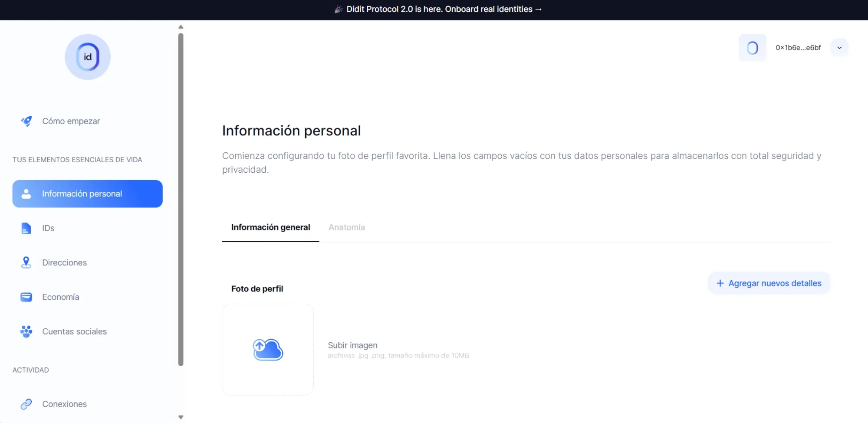The image size is (868, 423).
Task: Click the document icon next to IDs
Action: click(x=26, y=228)
